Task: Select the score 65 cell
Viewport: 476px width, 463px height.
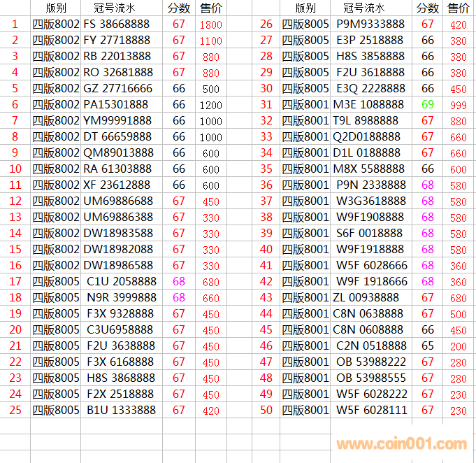Action: (428, 346)
